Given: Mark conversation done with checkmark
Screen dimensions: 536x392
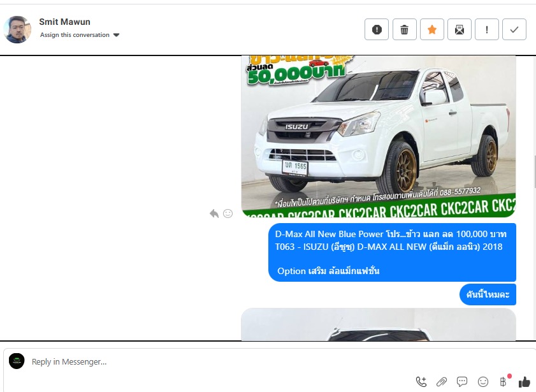Looking at the screenshot, I should tap(514, 29).
